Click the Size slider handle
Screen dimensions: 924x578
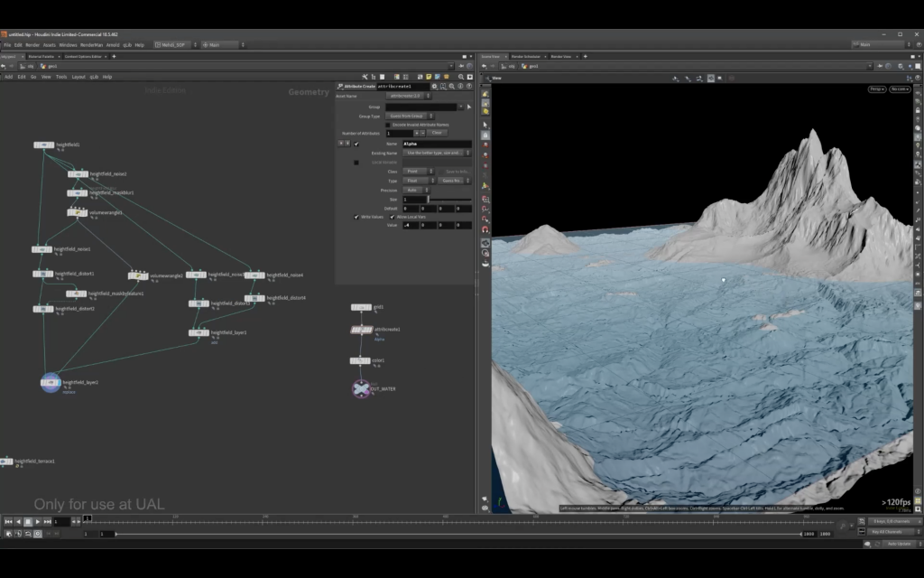tap(428, 199)
